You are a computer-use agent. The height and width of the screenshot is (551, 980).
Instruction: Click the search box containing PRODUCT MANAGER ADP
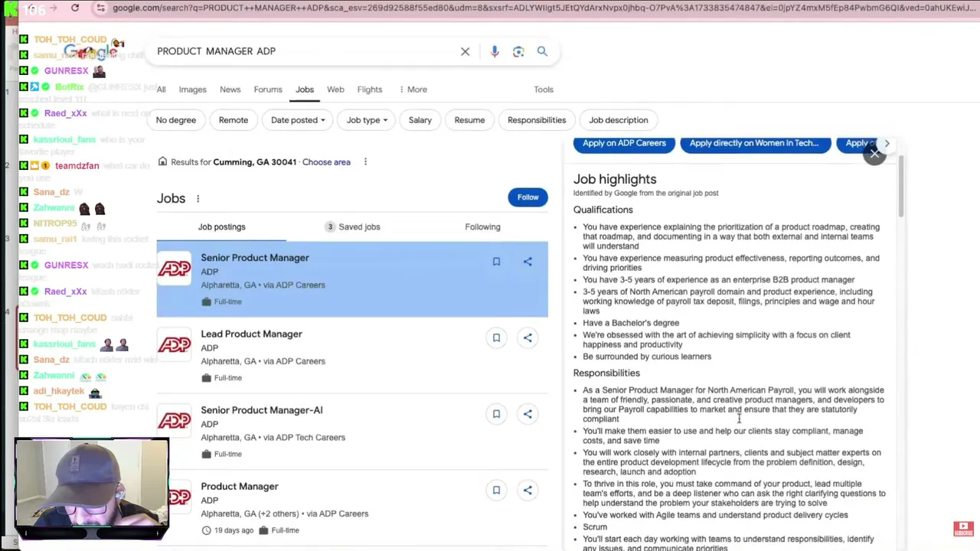tap(306, 51)
